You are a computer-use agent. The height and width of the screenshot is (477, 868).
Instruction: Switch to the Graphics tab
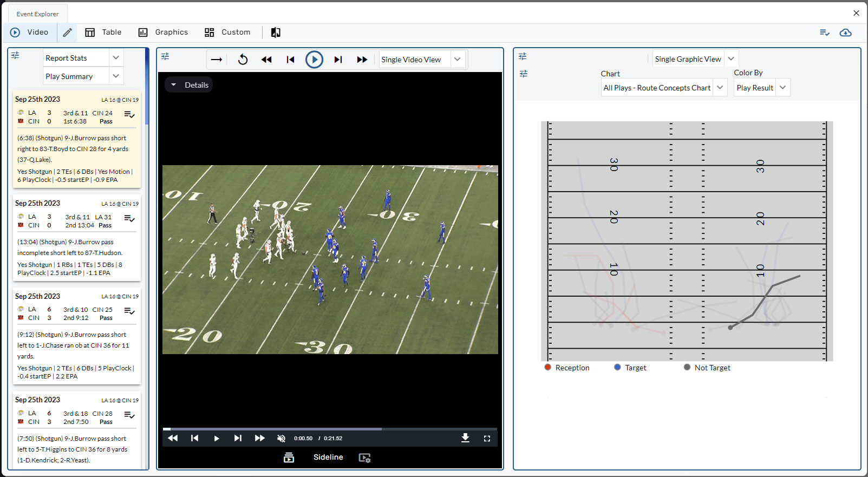point(163,32)
